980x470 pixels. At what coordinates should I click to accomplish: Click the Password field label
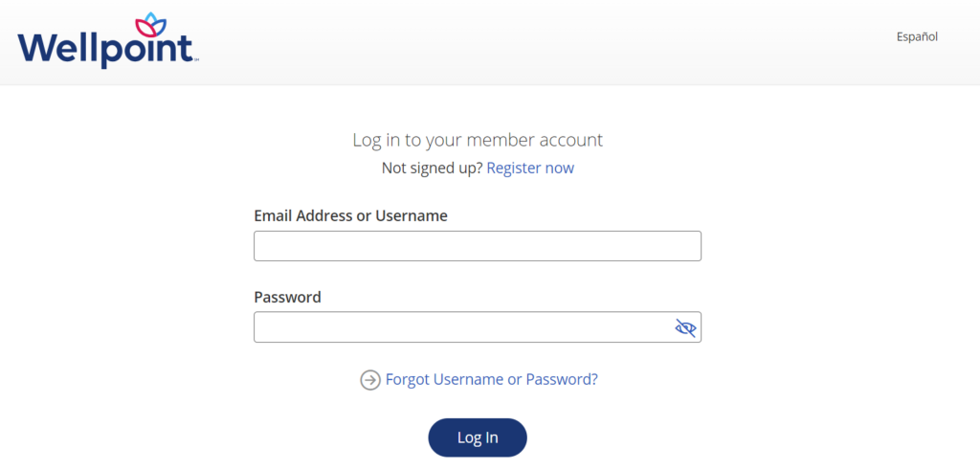pos(287,297)
